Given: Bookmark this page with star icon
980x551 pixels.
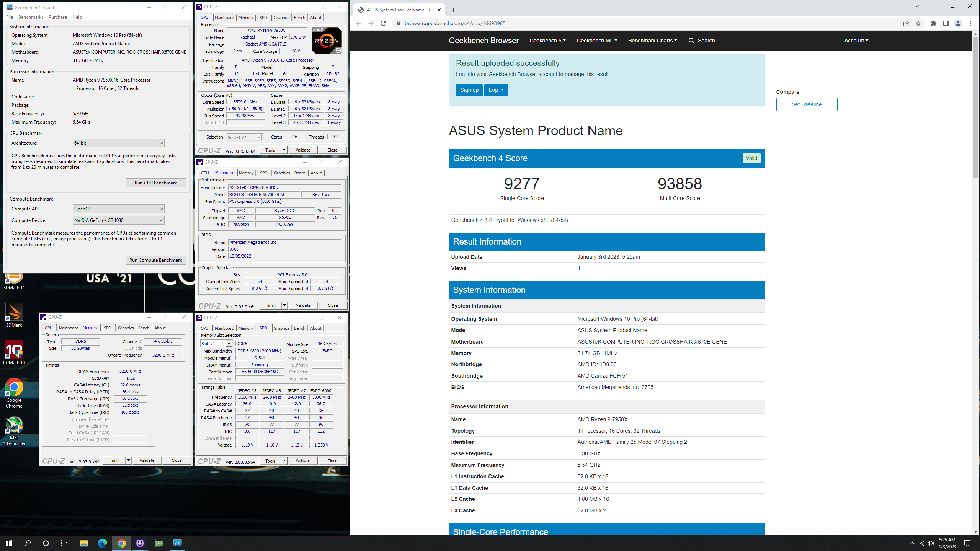Looking at the screenshot, I should (918, 23).
